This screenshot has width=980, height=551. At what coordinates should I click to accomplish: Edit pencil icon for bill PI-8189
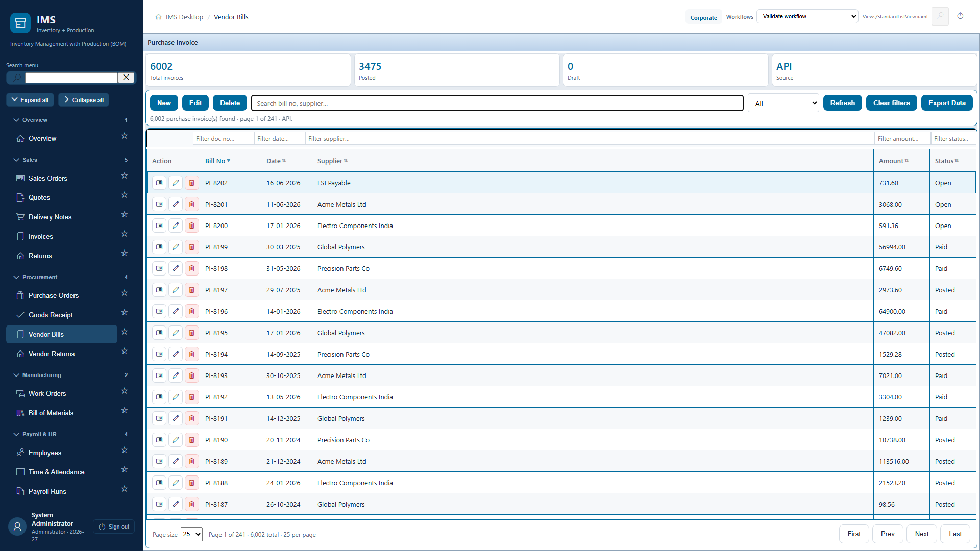pyautogui.click(x=176, y=461)
